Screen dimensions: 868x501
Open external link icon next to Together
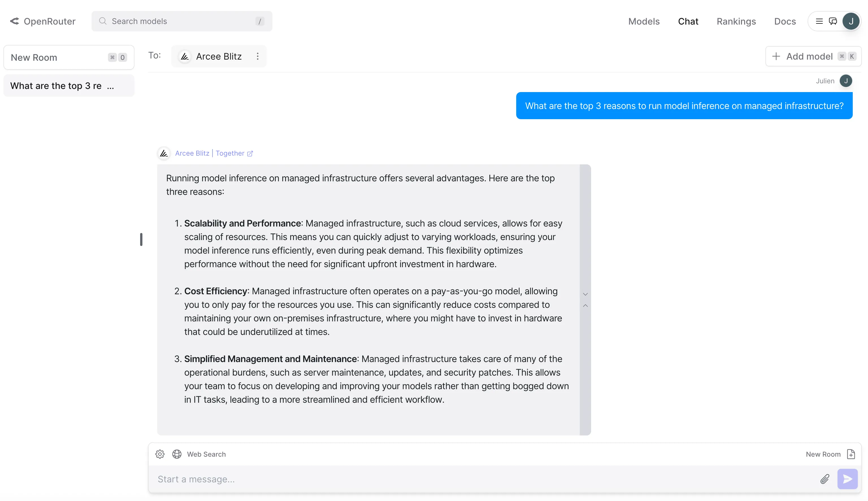point(250,153)
